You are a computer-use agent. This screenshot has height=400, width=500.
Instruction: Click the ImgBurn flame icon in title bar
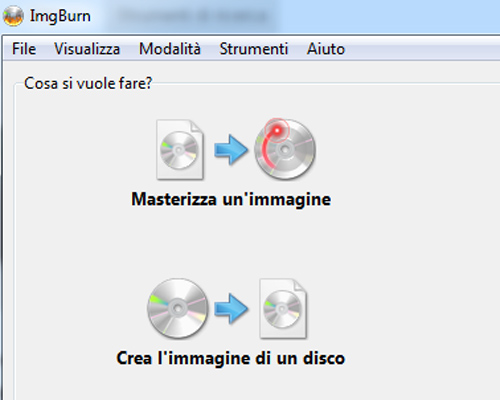pos(13,16)
